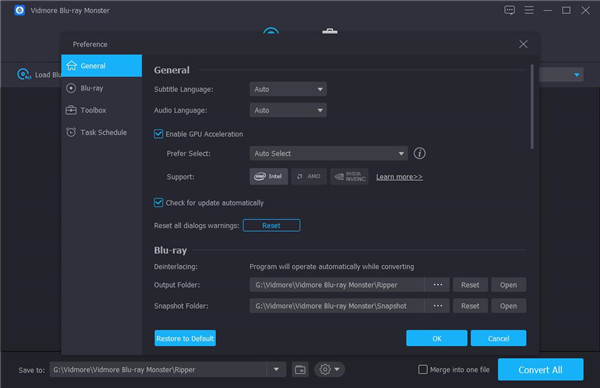Click the info icon beside Prefer Select

pyautogui.click(x=419, y=153)
